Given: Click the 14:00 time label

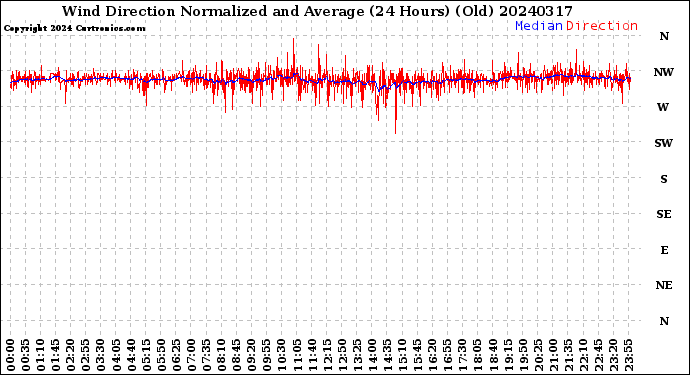Looking at the screenshot, I should tap(372, 355).
